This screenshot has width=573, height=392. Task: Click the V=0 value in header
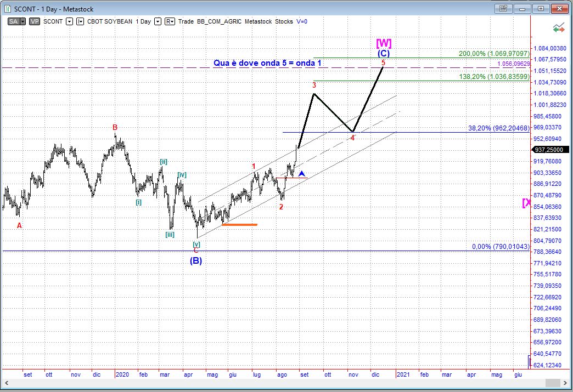click(302, 21)
